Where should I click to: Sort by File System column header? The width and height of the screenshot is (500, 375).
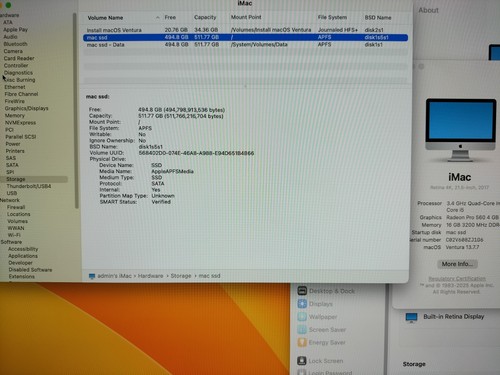click(x=332, y=17)
